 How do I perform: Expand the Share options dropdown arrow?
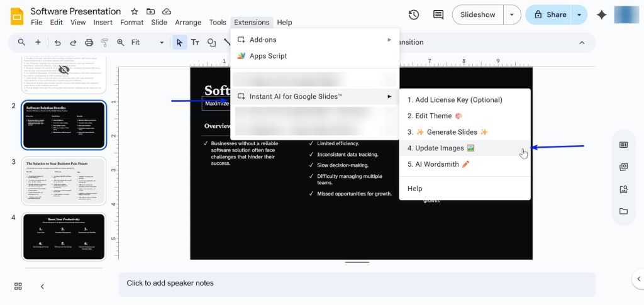point(579,14)
